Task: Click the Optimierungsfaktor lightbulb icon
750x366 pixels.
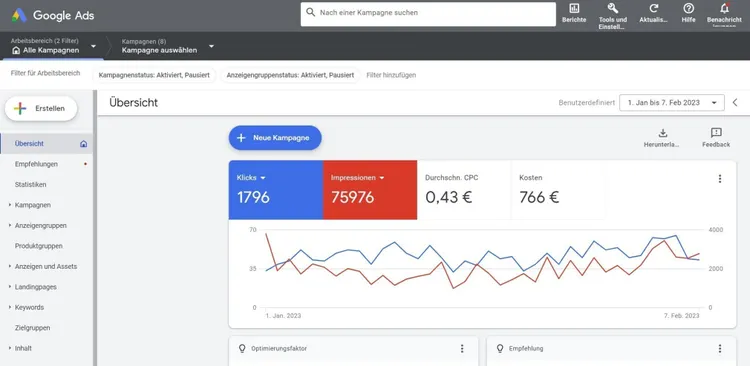Action: (242, 348)
